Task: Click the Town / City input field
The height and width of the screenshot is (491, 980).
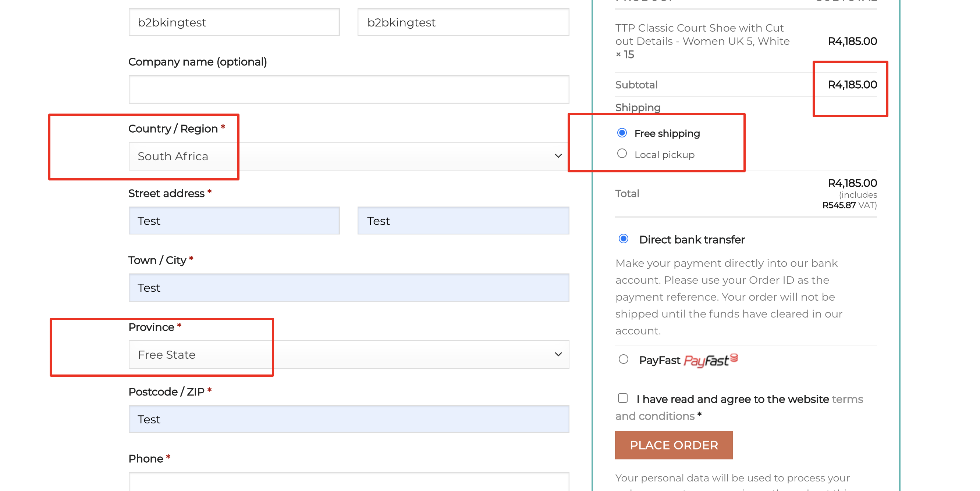Action: 349,288
